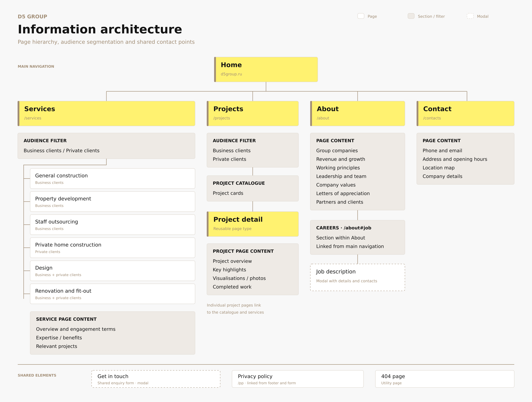Click the Modal legend swatch
The height and width of the screenshot is (402, 532).
coord(470,16)
